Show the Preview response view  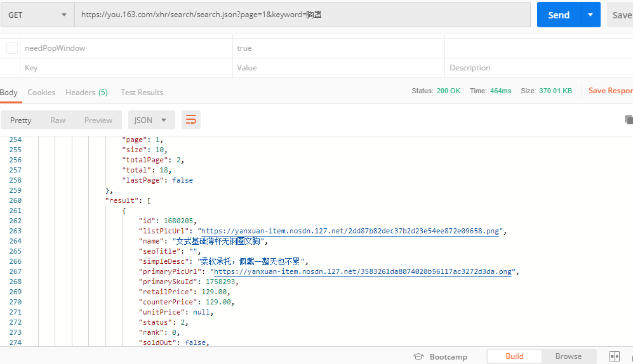pyautogui.click(x=98, y=120)
